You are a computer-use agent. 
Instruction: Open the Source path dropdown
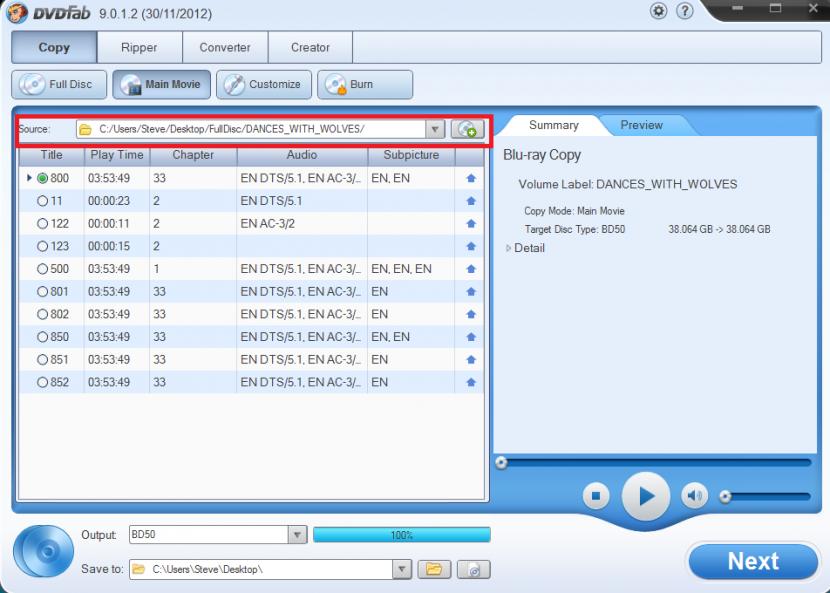click(435, 129)
